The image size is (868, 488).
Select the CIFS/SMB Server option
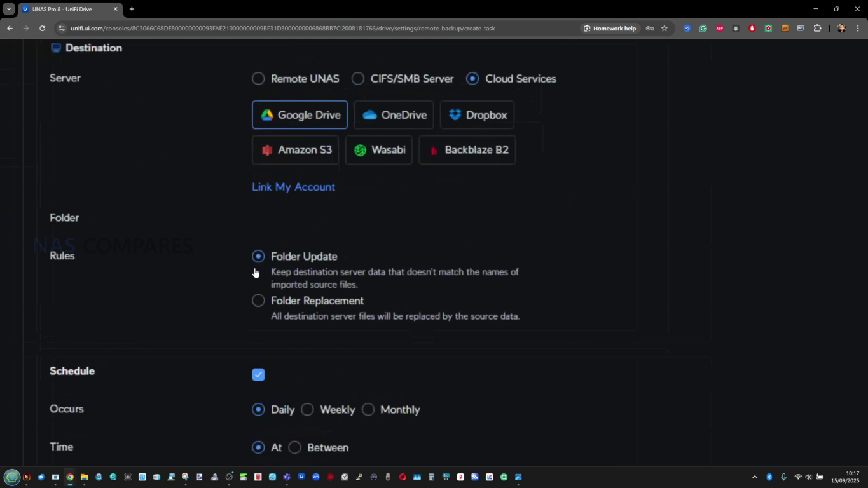click(358, 79)
